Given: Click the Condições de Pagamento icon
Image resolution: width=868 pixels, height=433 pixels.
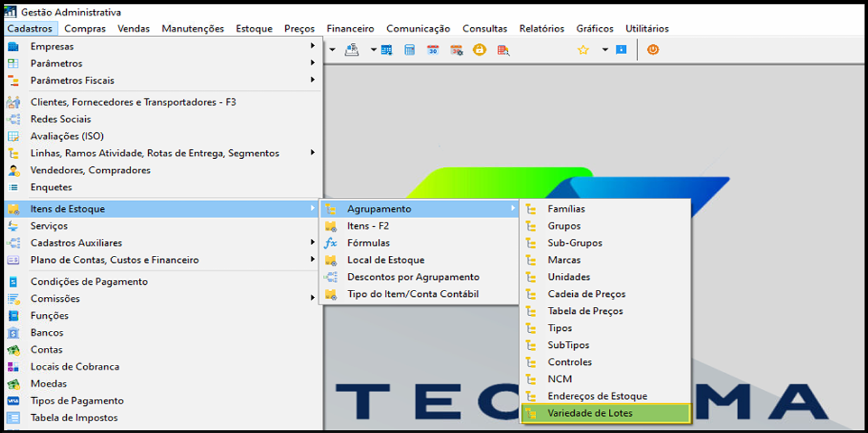Looking at the screenshot, I should point(13,282).
